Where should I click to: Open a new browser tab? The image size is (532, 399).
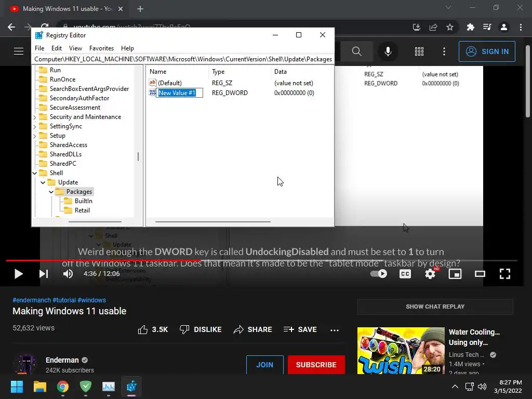coord(140,9)
